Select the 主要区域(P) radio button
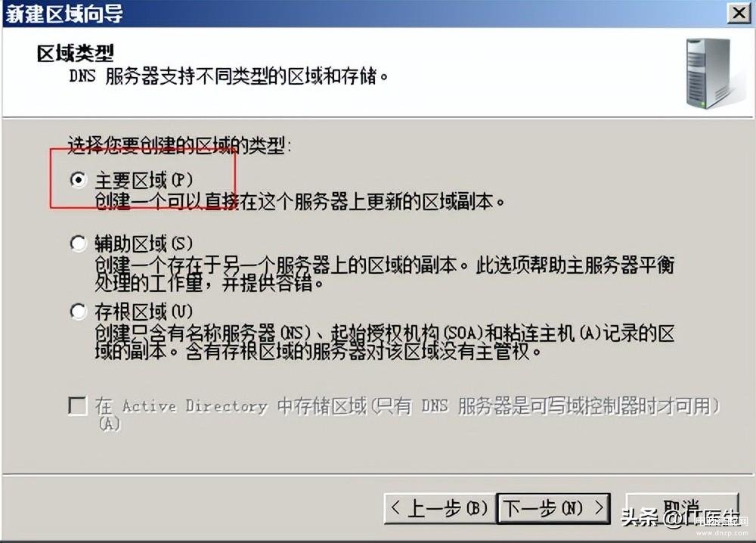 (78, 180)
